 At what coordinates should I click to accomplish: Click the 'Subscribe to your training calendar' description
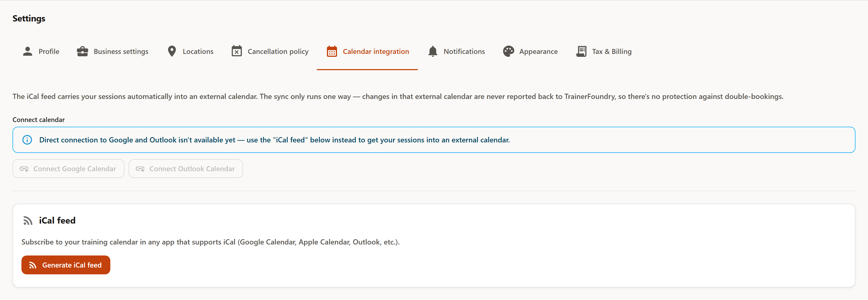[x=210, y=242]
